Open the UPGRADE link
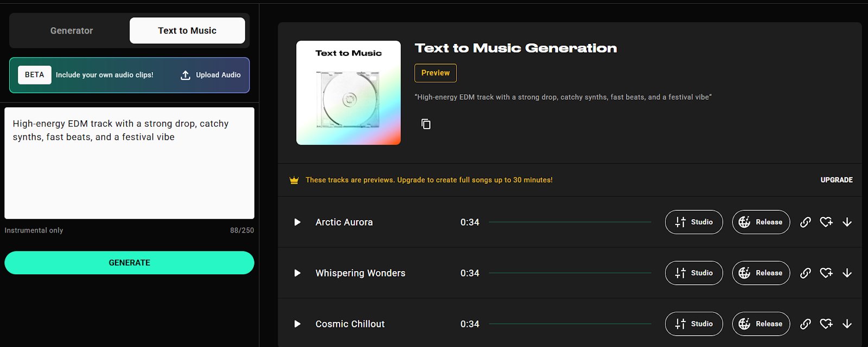Screen dimensions: 868x347 pos(837,180)
